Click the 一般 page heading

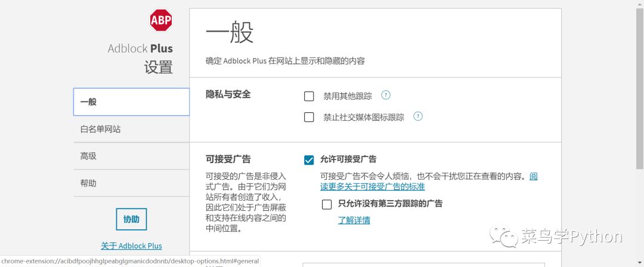pyautogui.click(x=230, y=33)
